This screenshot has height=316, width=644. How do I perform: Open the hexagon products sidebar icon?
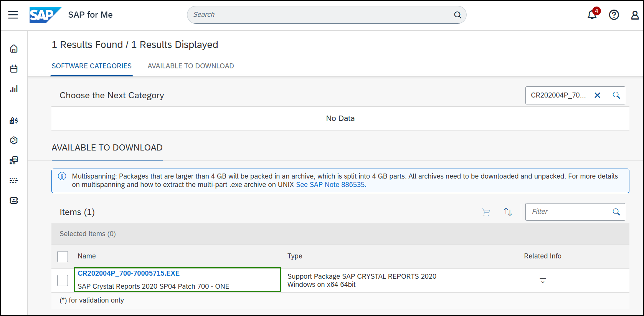(14, 141)
